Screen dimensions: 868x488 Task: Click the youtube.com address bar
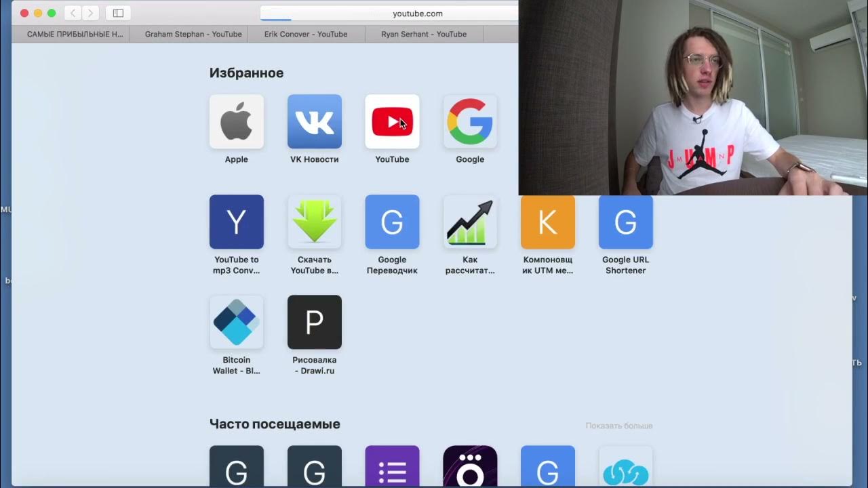(389, 14)
